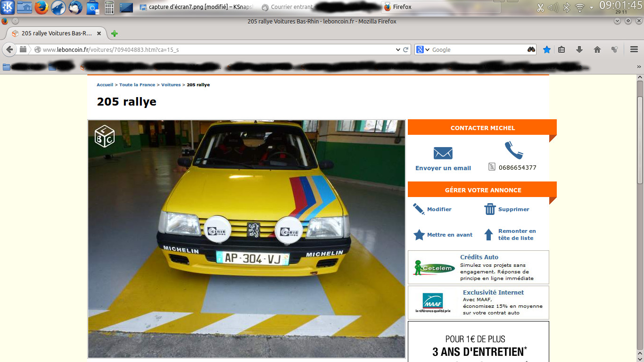The image size is (644, 362).
Task: Expand the URL bar history dropdown
Action: [x=397, y=49]
